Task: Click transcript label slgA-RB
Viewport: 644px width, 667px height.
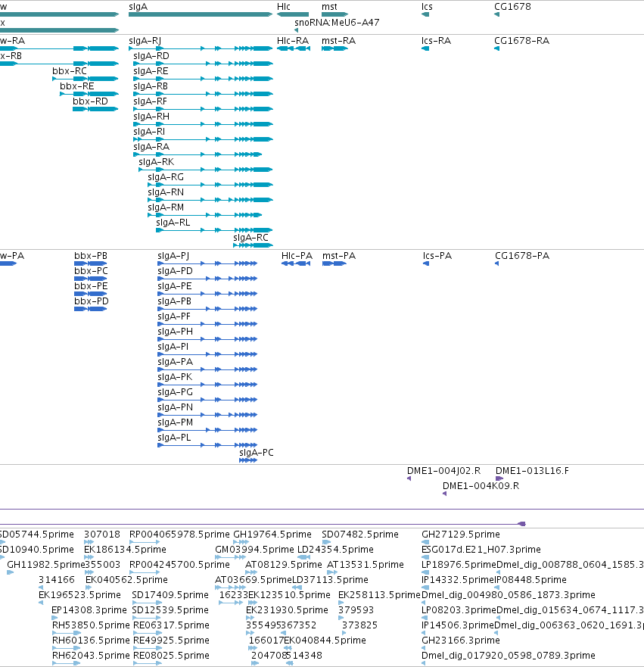Action: (x=151, y=86)
